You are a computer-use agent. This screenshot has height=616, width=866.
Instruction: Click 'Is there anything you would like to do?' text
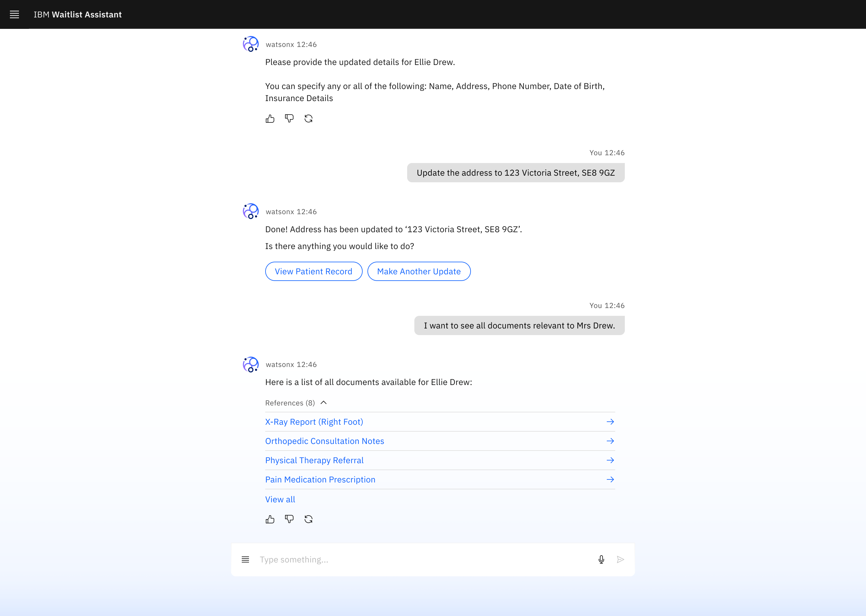coord(339,247)
